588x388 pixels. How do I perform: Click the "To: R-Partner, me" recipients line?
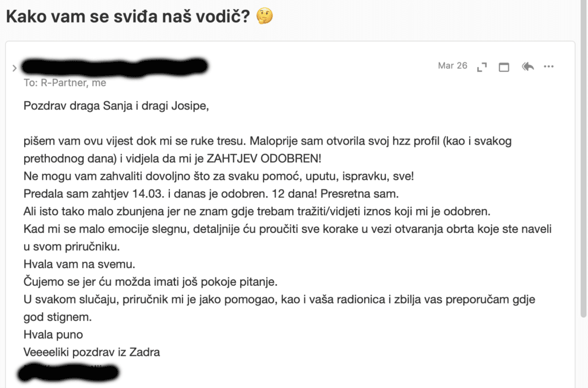(65, 83)
